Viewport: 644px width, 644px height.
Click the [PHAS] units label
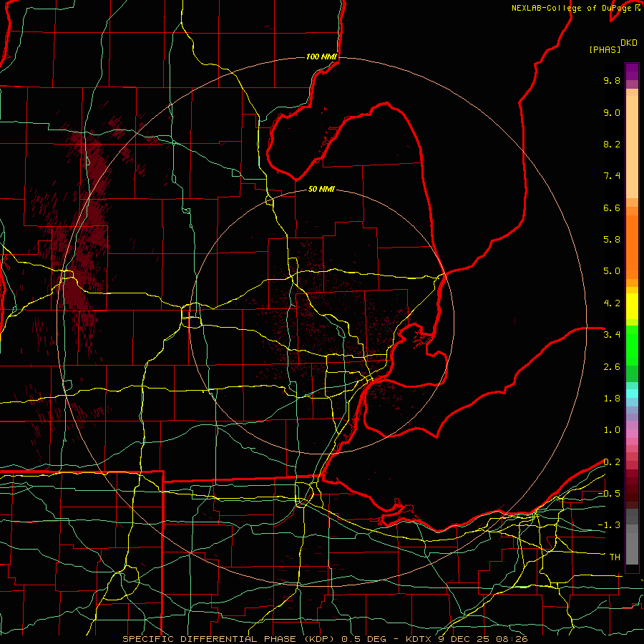pos(605,49)
